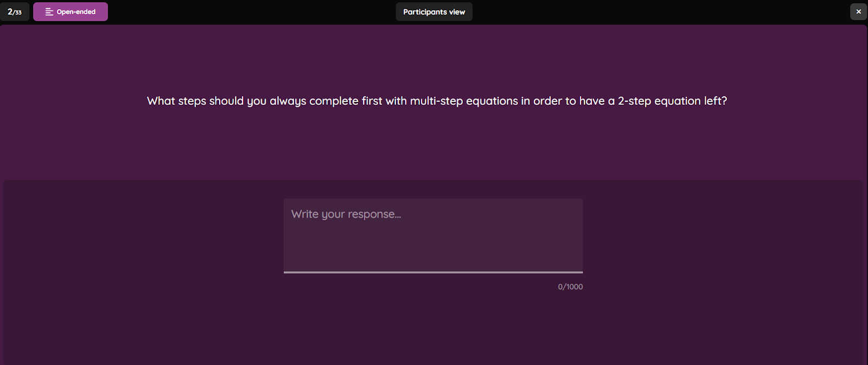Click the underline below the response box

pyautogui.click(x=433, y=272)
